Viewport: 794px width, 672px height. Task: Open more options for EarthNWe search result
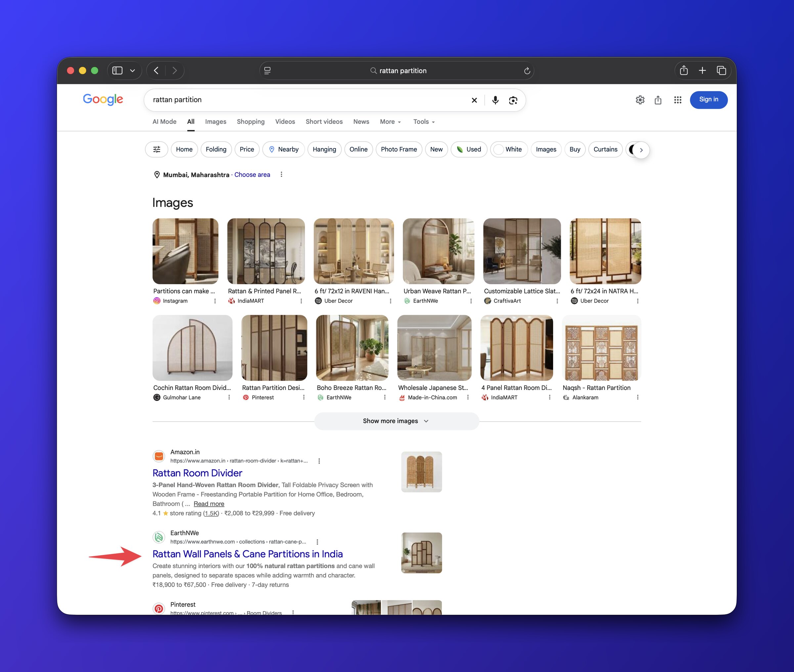(x=317, y=542)
